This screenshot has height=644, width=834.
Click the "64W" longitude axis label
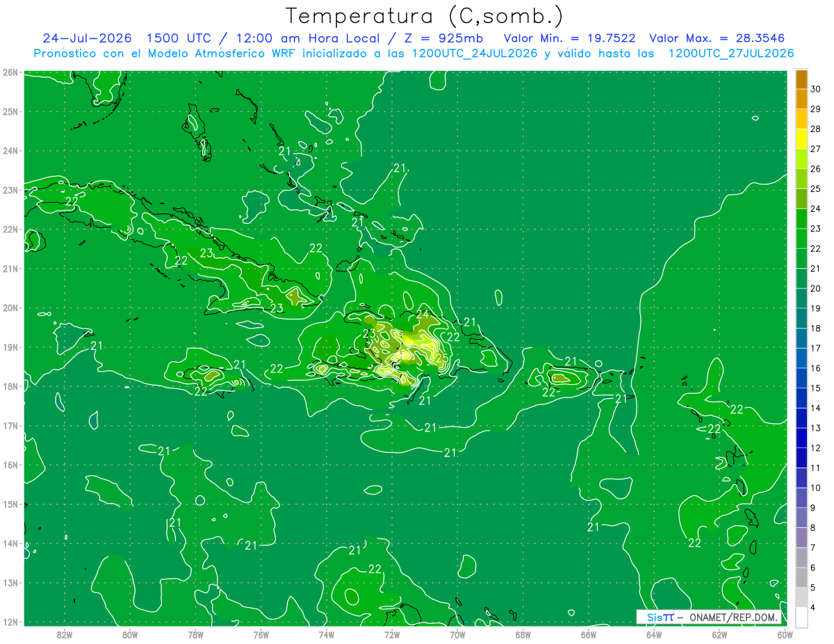(x=654, y=634)
